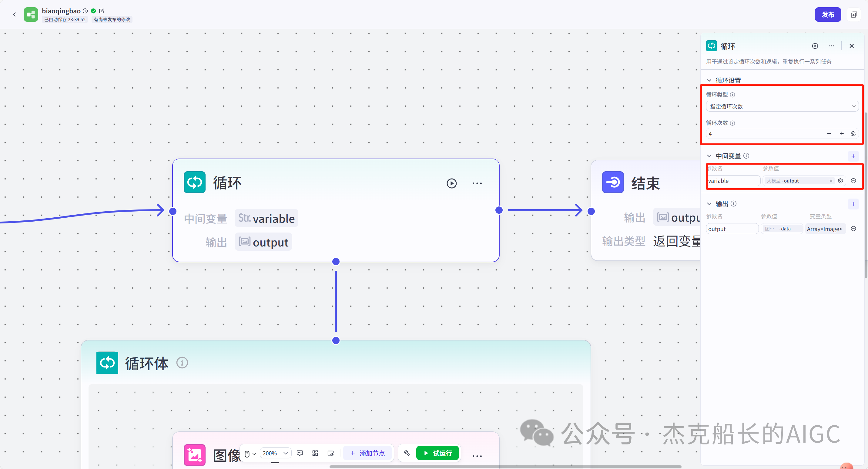Click the wrench icon next to 试运行
The width and height of the screenshot is (868, 469).
click(407, 453)
